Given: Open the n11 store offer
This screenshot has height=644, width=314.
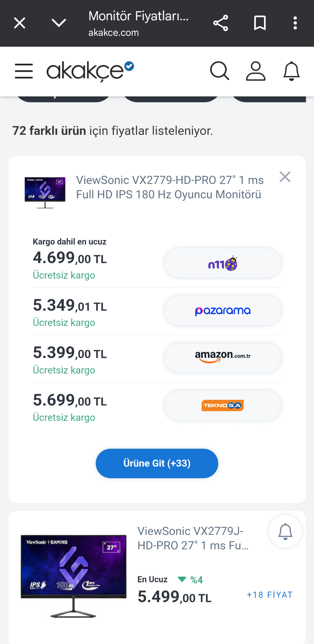Looking at the screenshot, I should 223,263.
